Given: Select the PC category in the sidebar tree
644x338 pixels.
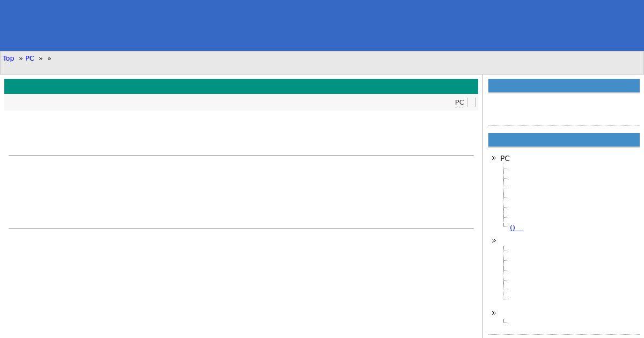Looking at the screenshot, I should coord(505,158).
